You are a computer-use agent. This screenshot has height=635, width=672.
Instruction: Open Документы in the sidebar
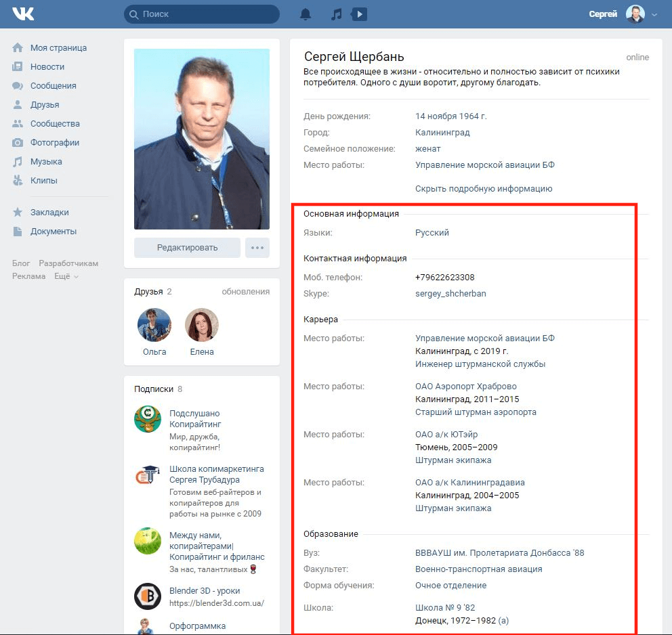(53, 232)
